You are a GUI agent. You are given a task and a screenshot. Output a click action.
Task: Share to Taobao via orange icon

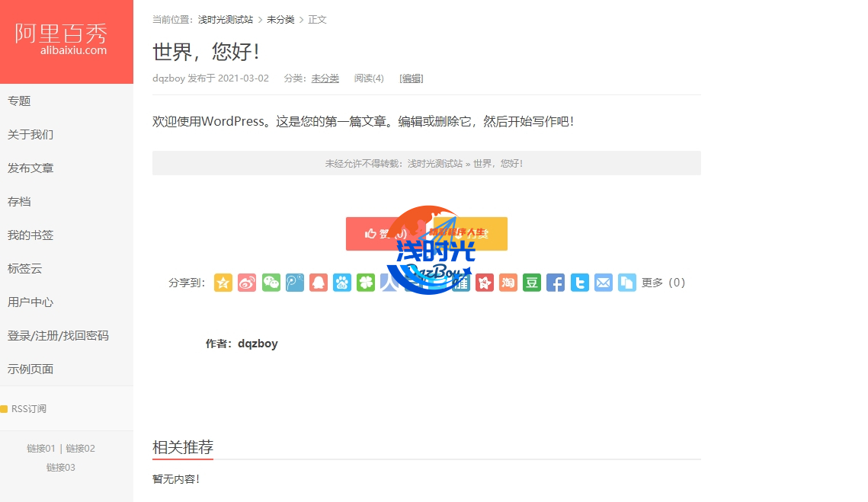click(x=508, y=283)
